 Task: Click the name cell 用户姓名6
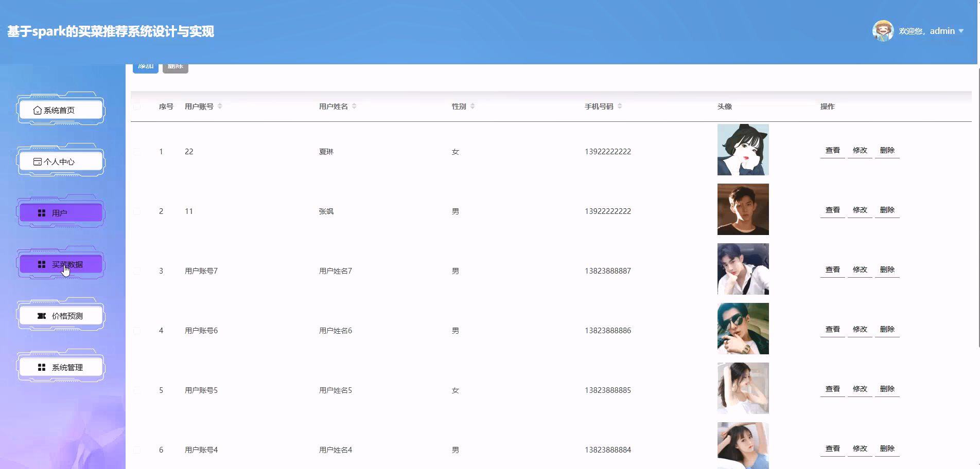(x=336, y=331)
